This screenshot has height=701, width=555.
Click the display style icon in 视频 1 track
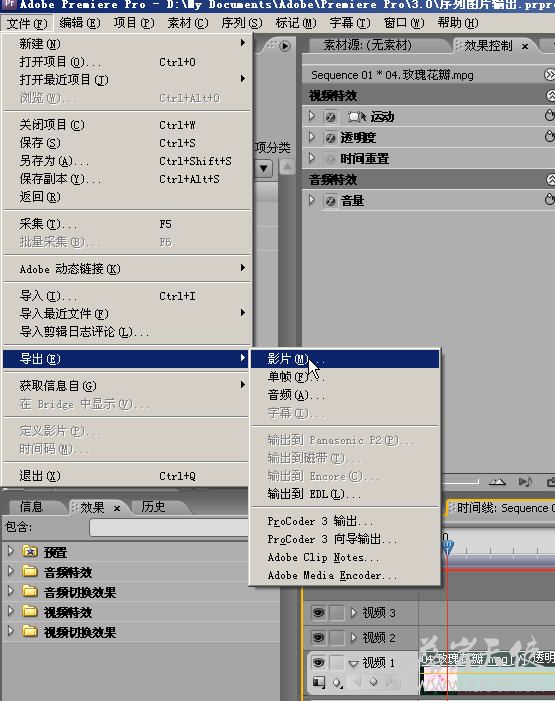point(319,682)
